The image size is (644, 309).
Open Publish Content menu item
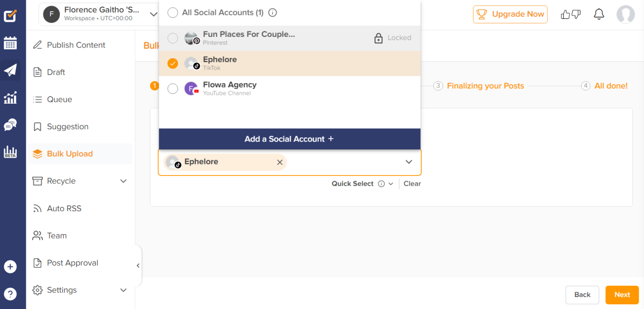coord(76,45)
